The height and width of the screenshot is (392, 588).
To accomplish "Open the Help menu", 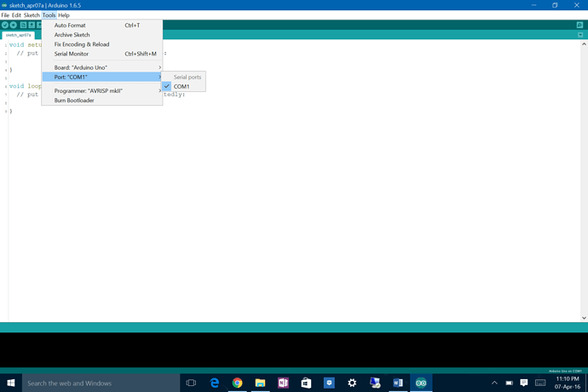I will coord(64,15).
